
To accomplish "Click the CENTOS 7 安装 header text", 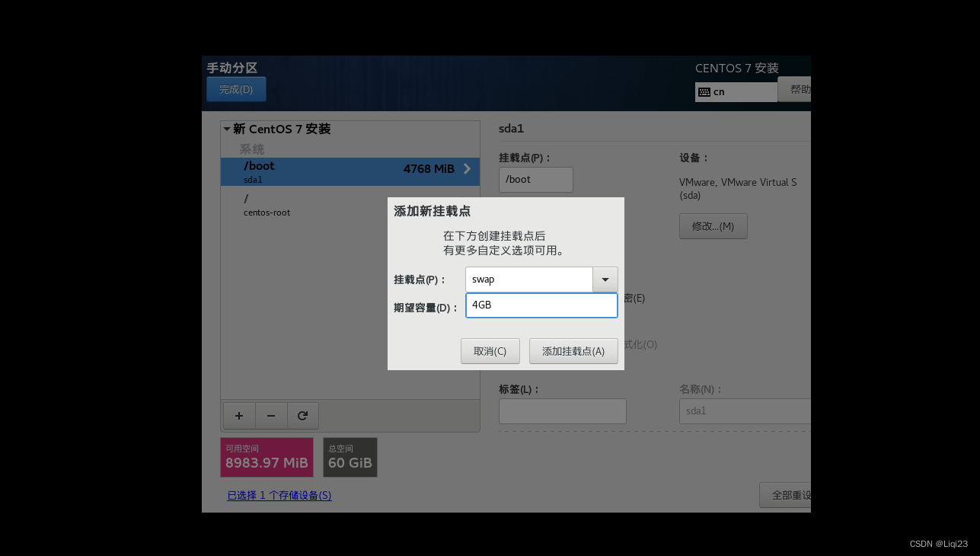I will pyautogui.click(x=737, y=68).
